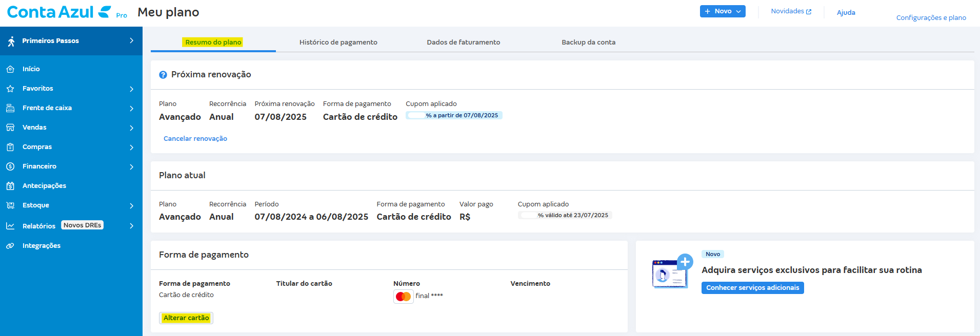This screenshot has width=980, height=336.
Task: Click the Antecipações calendar icon
Action: point(10,186)
